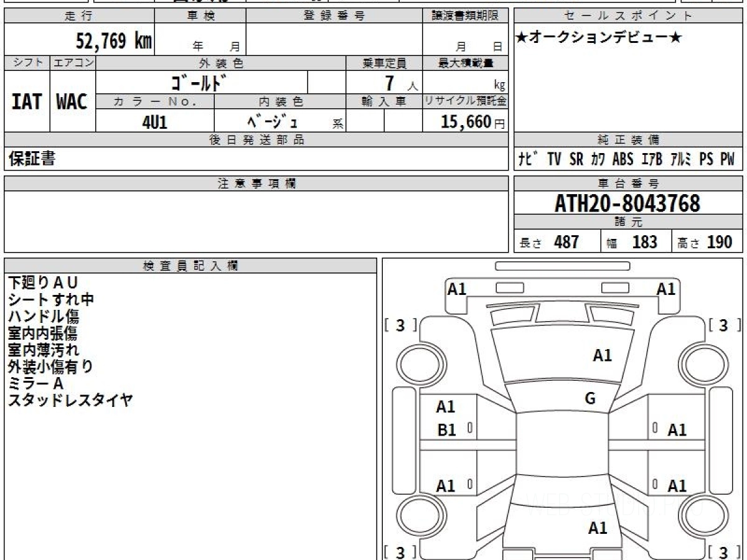Click the ABS equipment code

pyautogui.click(x=622, y=159)
